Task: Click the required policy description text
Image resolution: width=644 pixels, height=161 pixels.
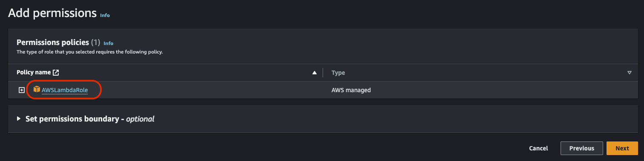Action: [90, 52]
